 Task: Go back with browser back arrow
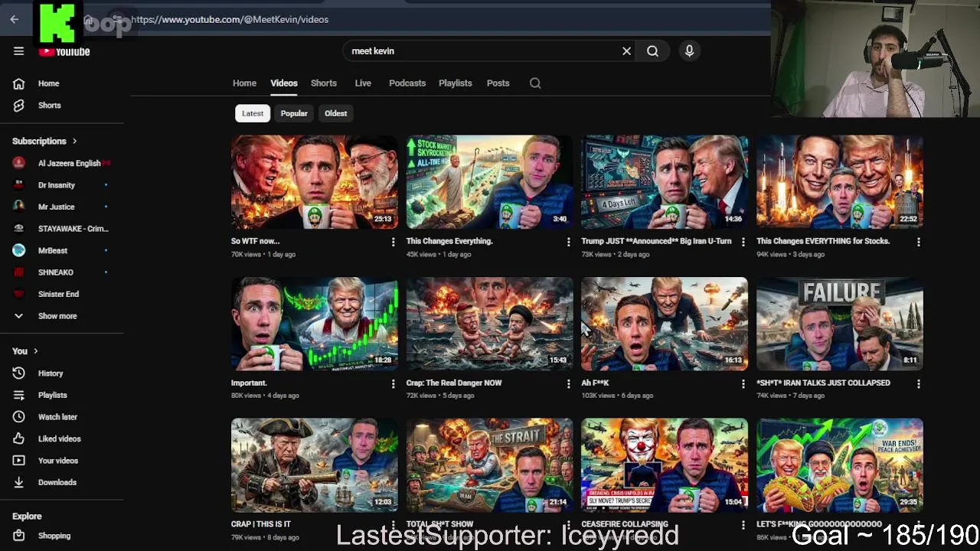15,19
